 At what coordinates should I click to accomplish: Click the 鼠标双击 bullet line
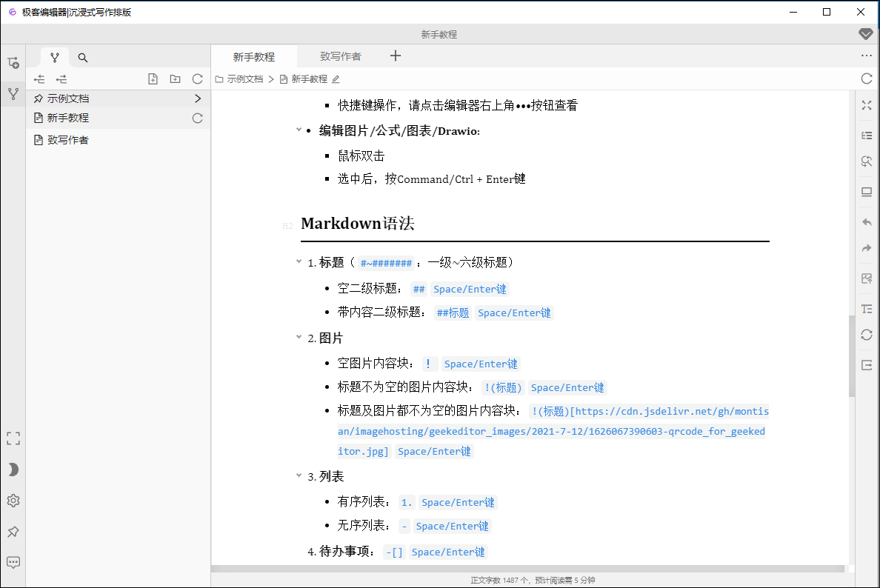coord(361,156)
